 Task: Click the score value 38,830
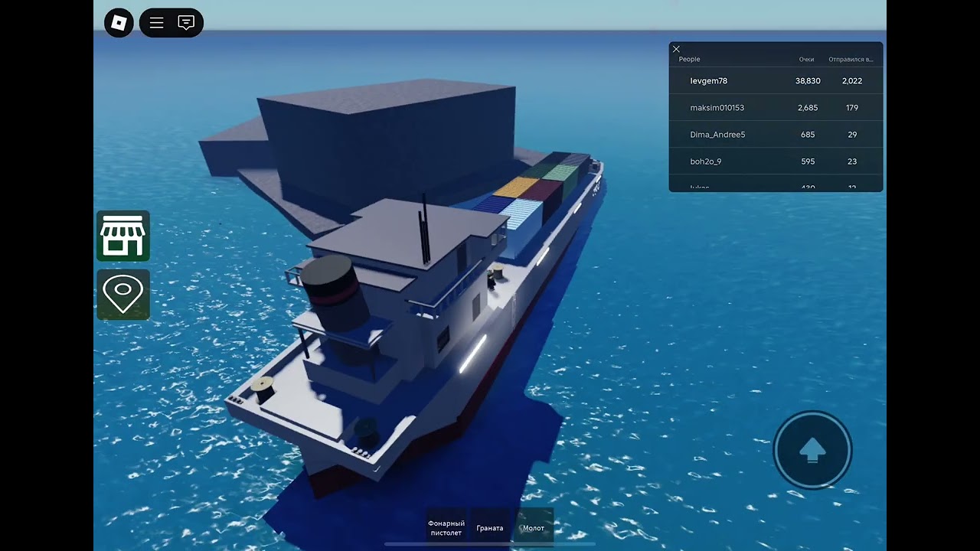pos(808,81)
